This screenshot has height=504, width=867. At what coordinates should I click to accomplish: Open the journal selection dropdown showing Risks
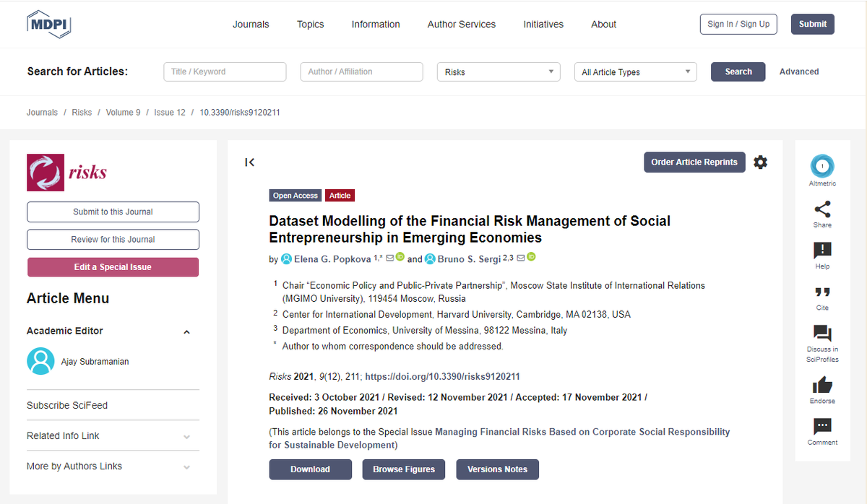(x=498, y=71)
